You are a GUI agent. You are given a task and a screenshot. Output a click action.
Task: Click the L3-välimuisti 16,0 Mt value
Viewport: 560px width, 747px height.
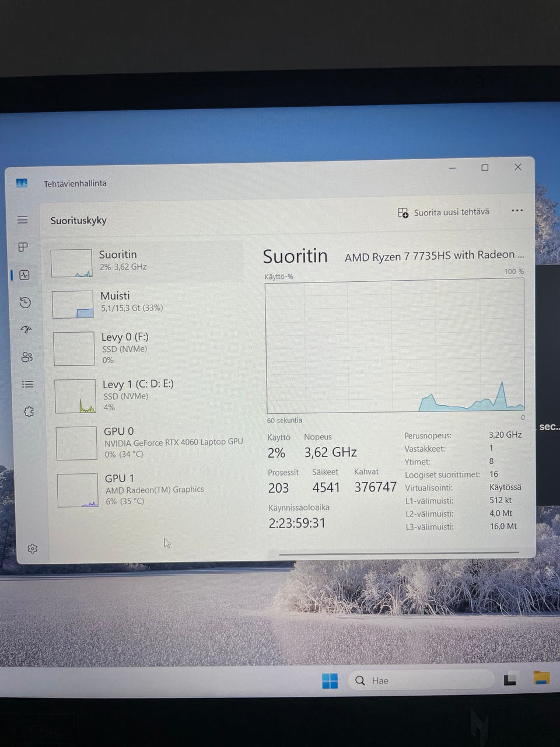tap(503, 526)
